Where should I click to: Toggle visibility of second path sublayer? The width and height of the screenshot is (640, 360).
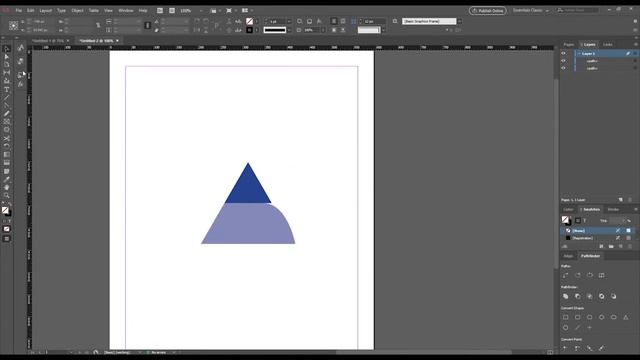pos(564,68)
